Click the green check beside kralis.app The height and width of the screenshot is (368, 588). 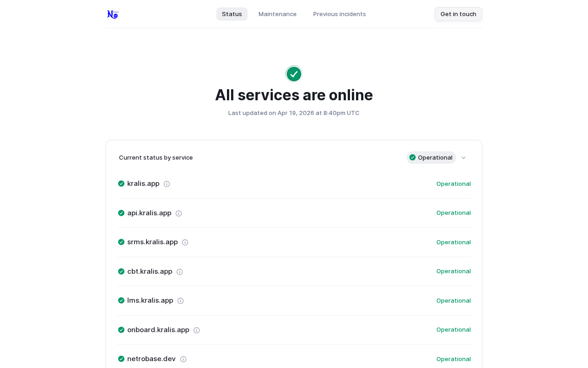(x=121, y=184)
